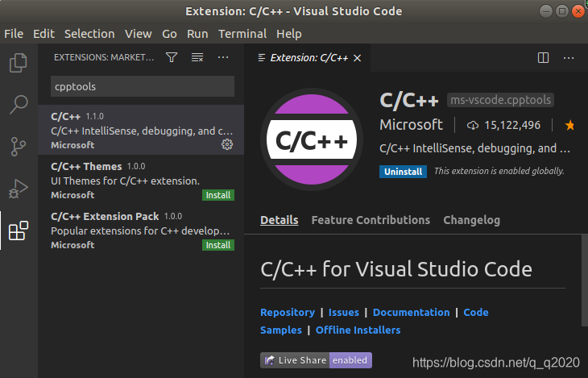Open the Documentation link
588x378 pixels.
click(x=411, y=312)
